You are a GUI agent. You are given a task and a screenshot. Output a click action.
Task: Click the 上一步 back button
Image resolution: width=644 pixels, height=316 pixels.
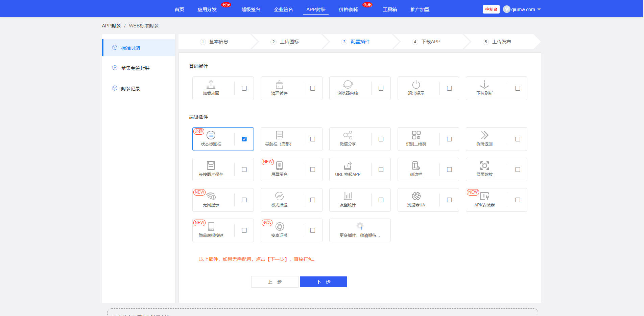click(275, 282)
